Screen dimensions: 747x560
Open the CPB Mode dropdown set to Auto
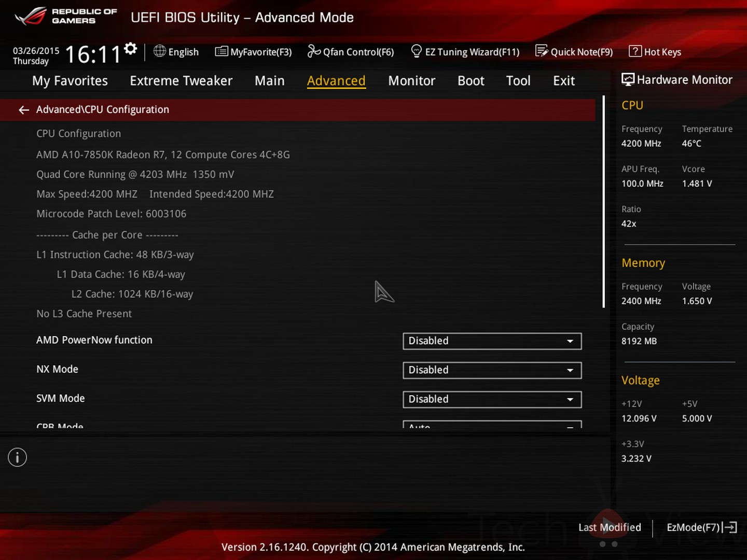[492, 425]
